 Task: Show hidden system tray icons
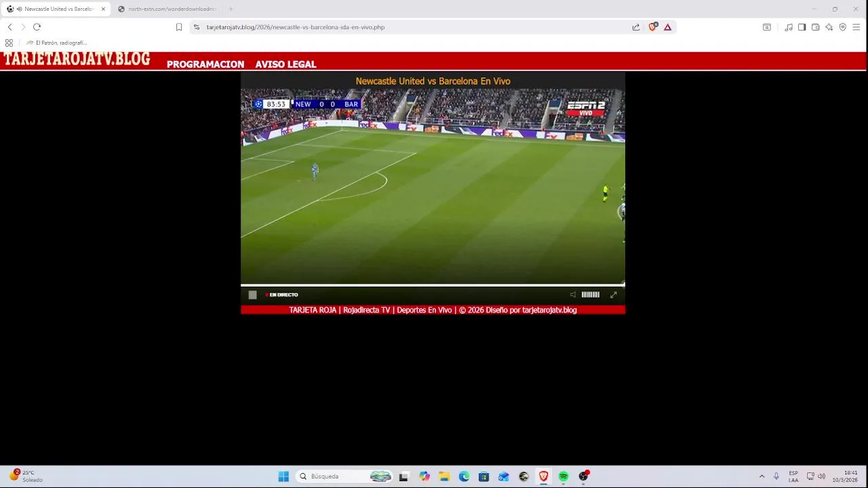tap(762, 476)
